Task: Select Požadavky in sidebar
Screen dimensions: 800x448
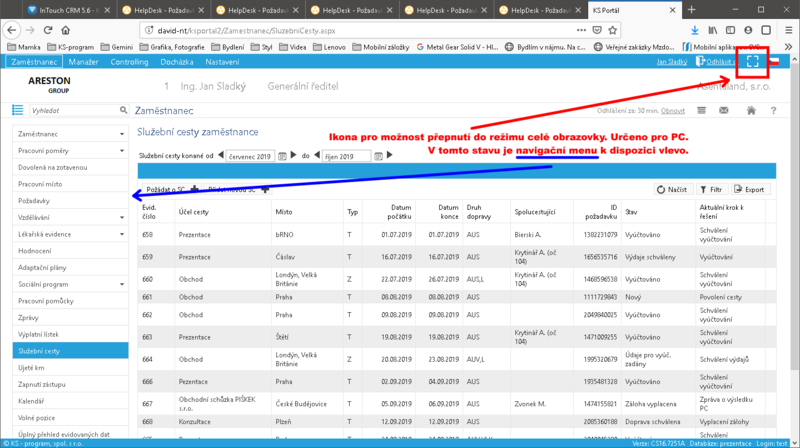Action: tap(70, 201)
